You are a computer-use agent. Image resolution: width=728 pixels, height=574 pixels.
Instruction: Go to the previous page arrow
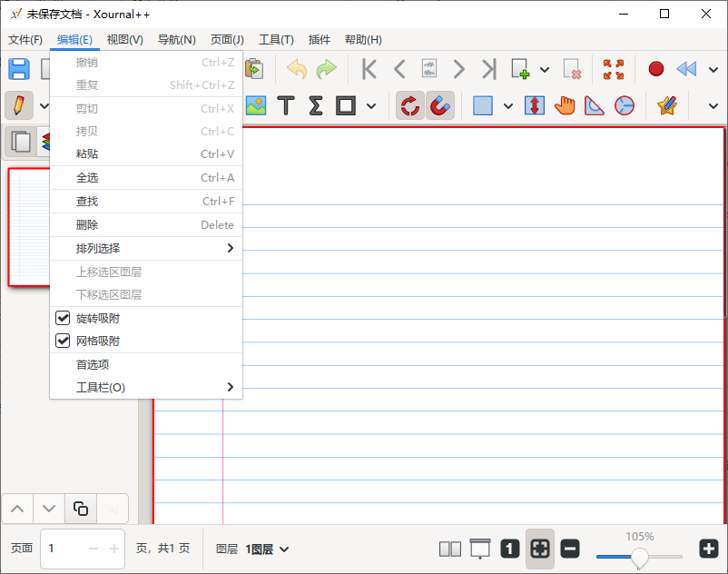click(399, 69)
